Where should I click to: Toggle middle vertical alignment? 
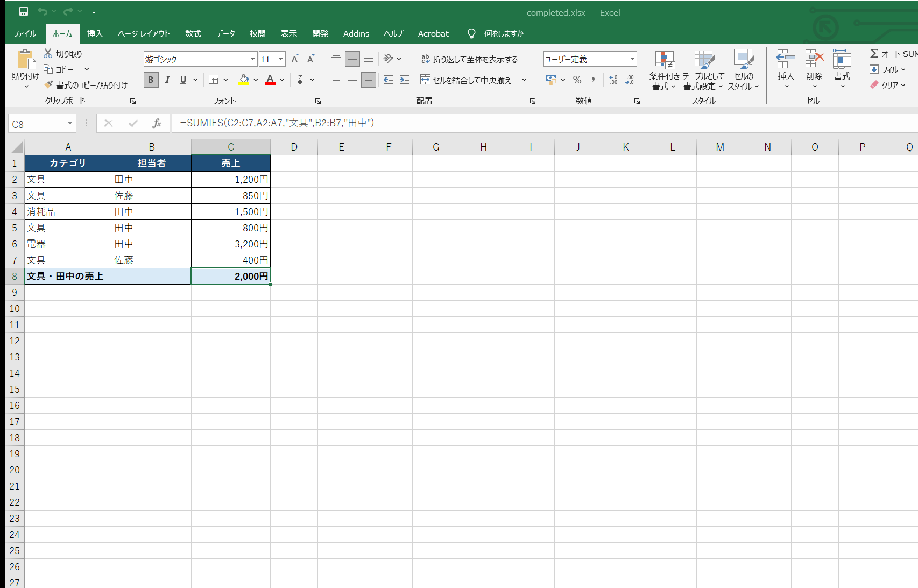coord(352,59)
